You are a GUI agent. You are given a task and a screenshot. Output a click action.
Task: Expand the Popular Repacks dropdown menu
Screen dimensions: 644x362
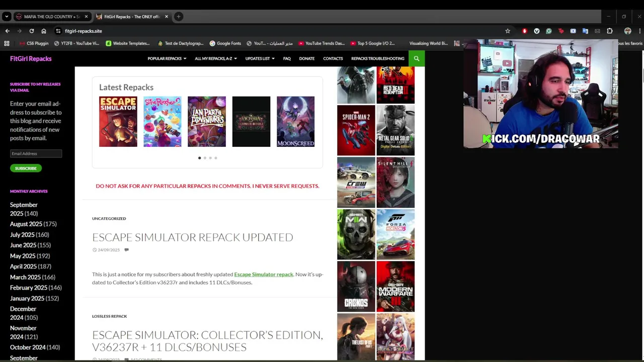click(x=167, y=59)
